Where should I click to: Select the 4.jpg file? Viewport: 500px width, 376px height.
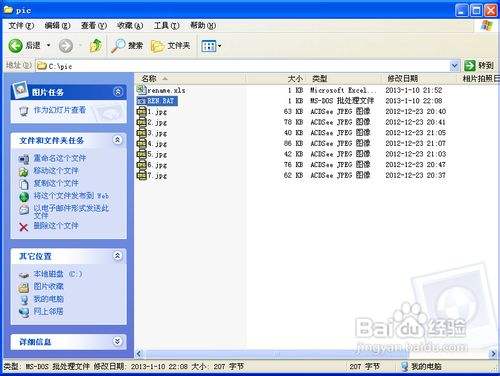tap(152, 144)
